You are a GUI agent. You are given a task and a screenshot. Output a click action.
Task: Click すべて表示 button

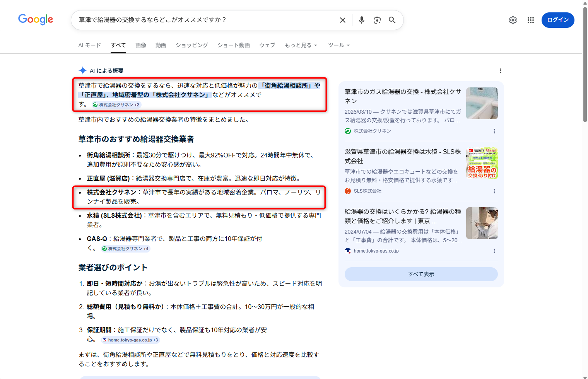[x=421, y=274]
